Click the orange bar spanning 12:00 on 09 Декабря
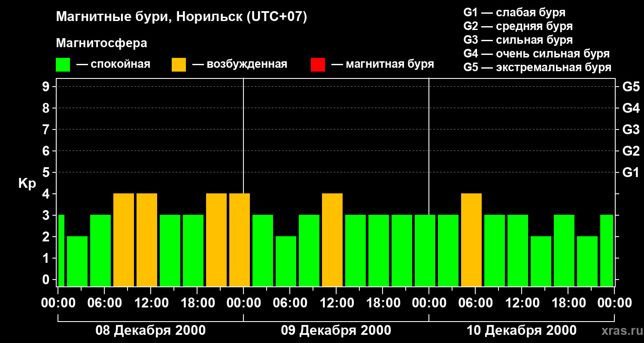Image resolution: width=644 pixels, height=343 pixels. point(332,240)
